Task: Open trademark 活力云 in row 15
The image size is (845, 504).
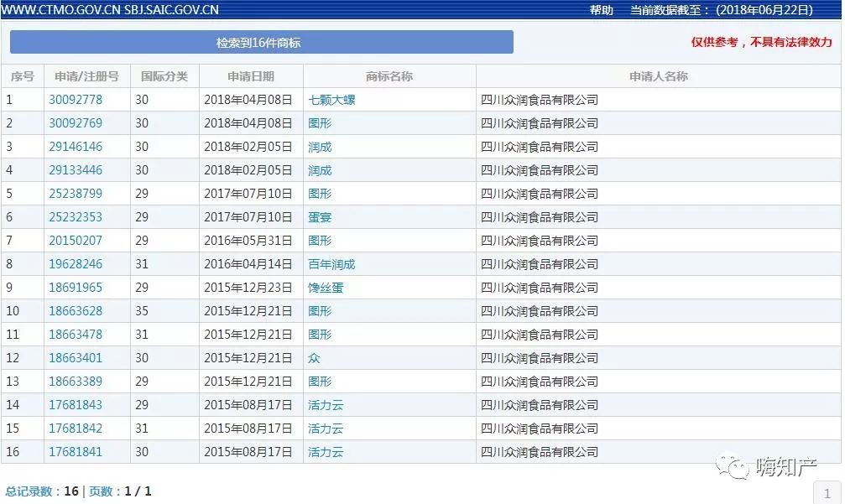Action: [326, 429]
